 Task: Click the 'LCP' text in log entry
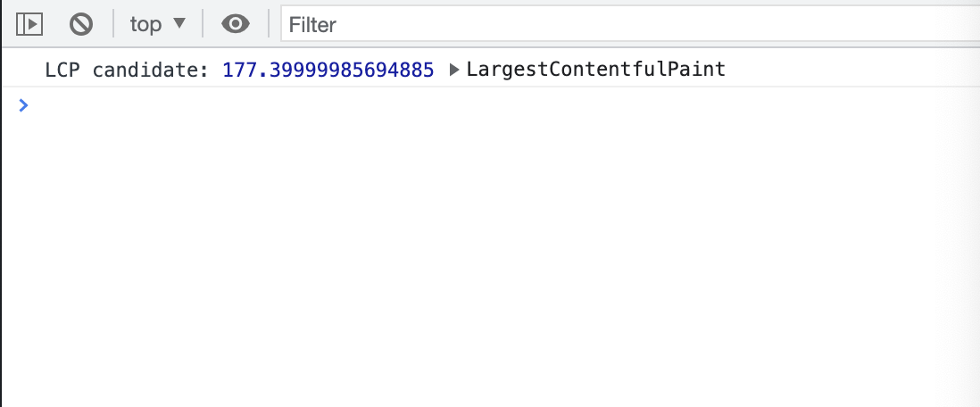coord(62,70)
